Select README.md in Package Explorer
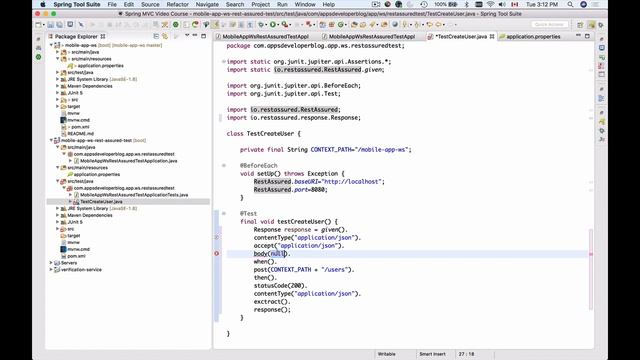Viewport: 640px width, 360px height. pyautogui.click(x=80, y=133)
